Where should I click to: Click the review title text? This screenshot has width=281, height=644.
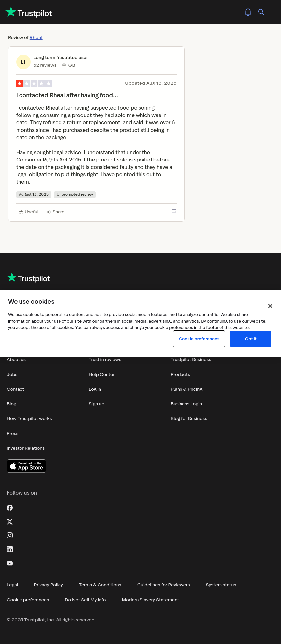[x=67, y=95]
